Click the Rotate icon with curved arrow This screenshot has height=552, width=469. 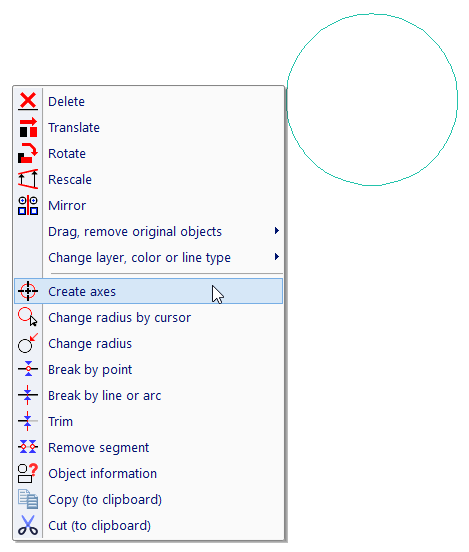coord(28,153)
